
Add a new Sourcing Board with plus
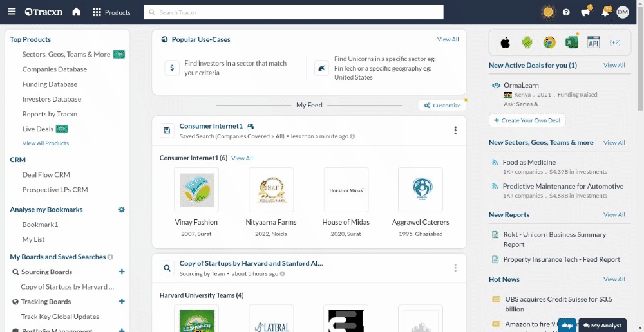coord(122,272)
